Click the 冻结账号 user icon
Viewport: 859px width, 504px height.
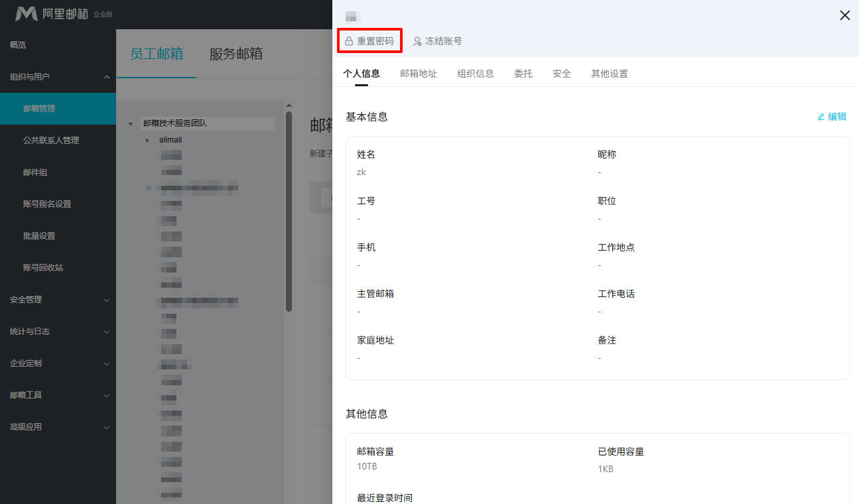417,41
